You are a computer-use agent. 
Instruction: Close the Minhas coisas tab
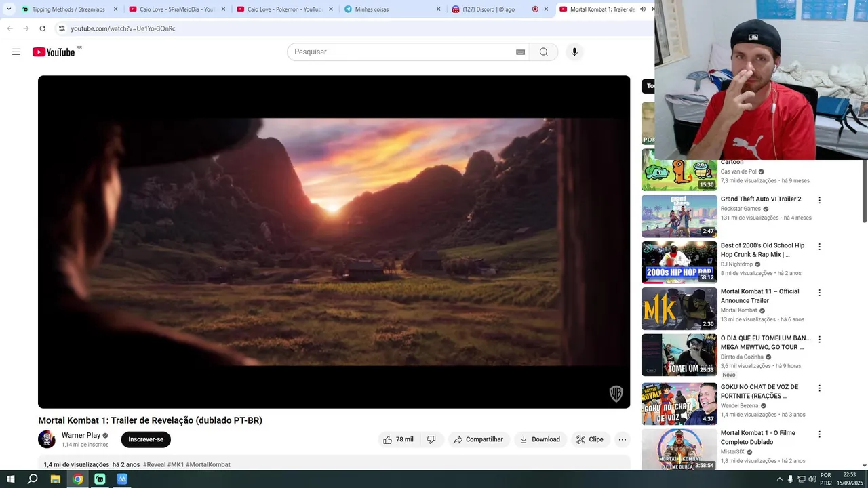pyautogui.click(x=438, y=9)
